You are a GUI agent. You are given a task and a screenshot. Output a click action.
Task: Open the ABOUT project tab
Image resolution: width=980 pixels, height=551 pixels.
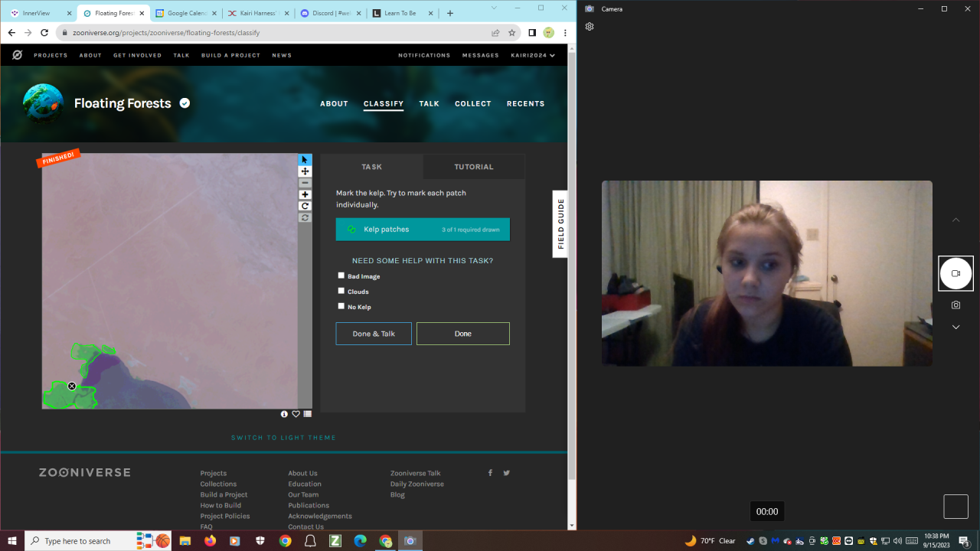coord(334,103)
